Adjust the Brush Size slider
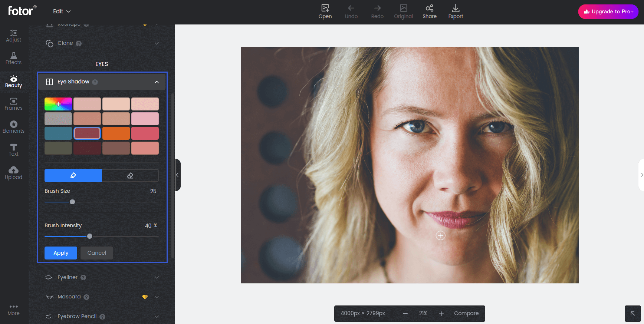This screenshot has height=324, width=644. [72, 202]
